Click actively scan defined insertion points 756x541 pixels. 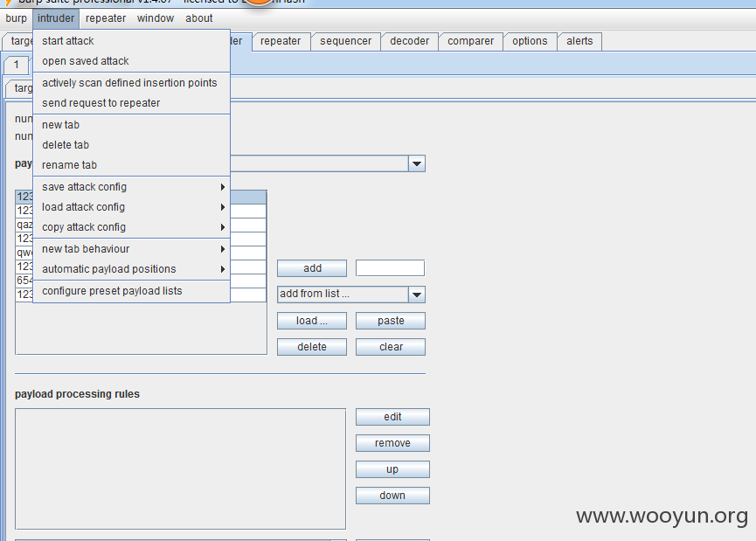tap(131, 83)
